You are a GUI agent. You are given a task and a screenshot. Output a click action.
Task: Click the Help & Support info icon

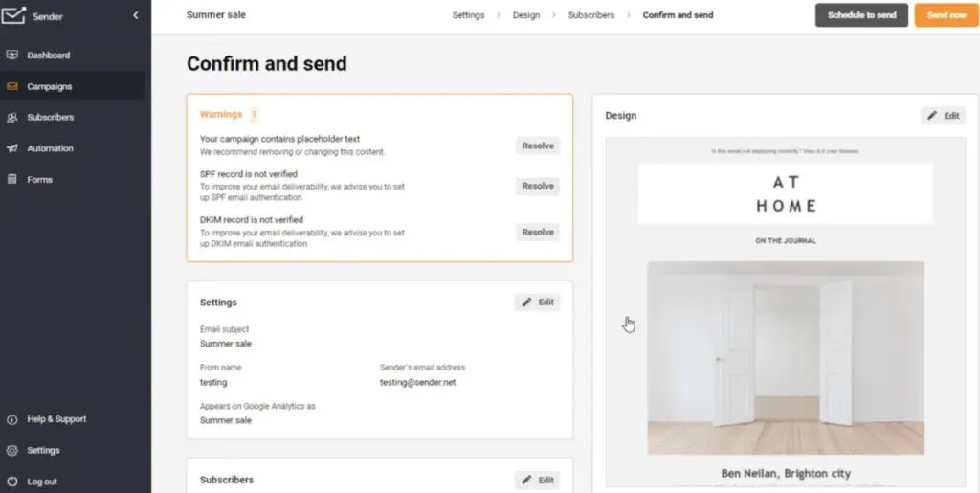pos(11,419)
